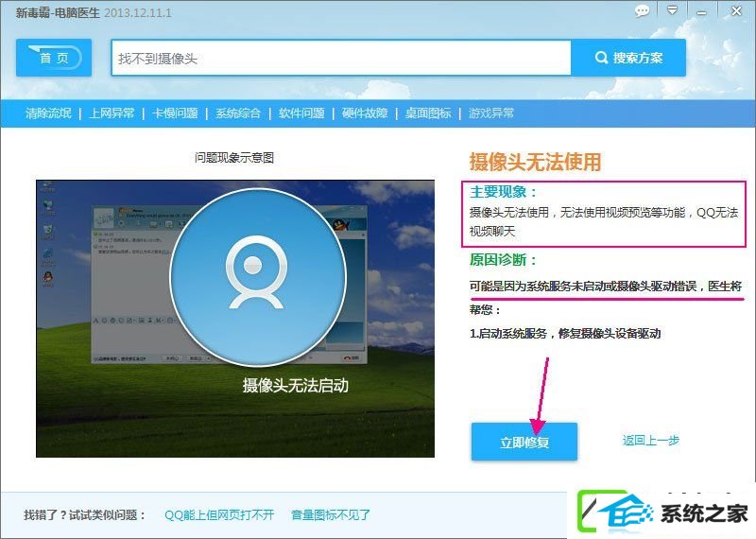The width and height of the screenshot is (756, 539).
Task: Open the 音量图标不见了 suggestion link
Action: 331,514
